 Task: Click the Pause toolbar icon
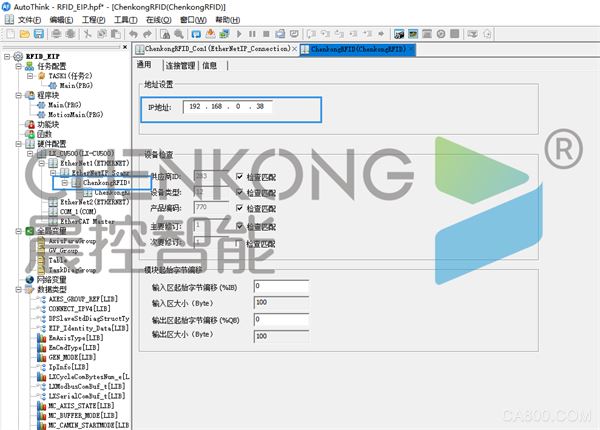click(252, 34)
